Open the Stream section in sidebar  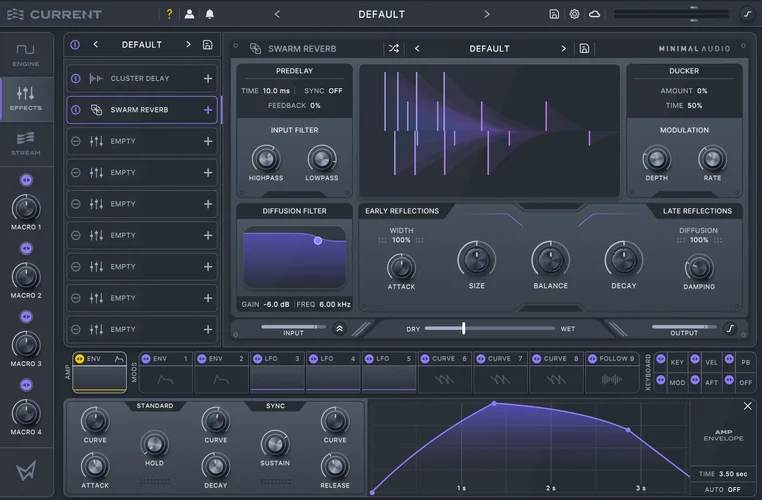pyautogui.click(x=25, y=142)
